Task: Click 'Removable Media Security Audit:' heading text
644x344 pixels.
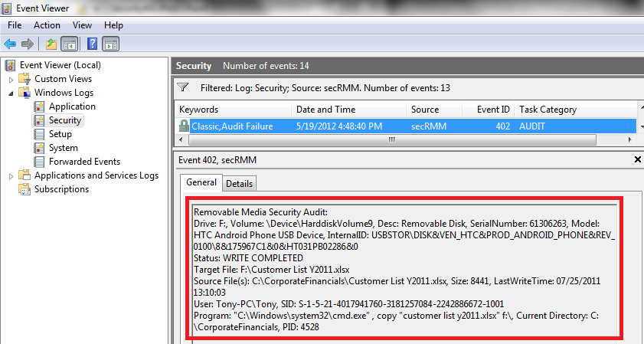Action: 261,212
